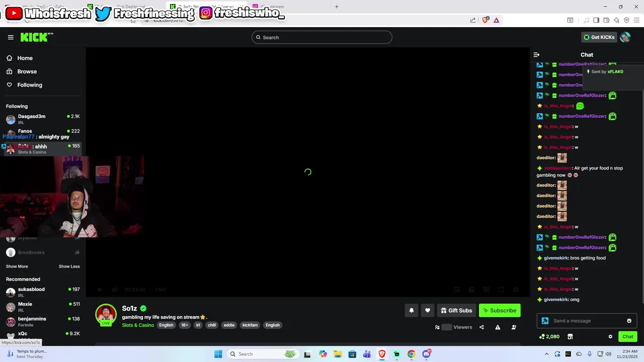This screenshot has width=644, height=362.
Task: Open Discord from taskbar
Action: [427, 354]
